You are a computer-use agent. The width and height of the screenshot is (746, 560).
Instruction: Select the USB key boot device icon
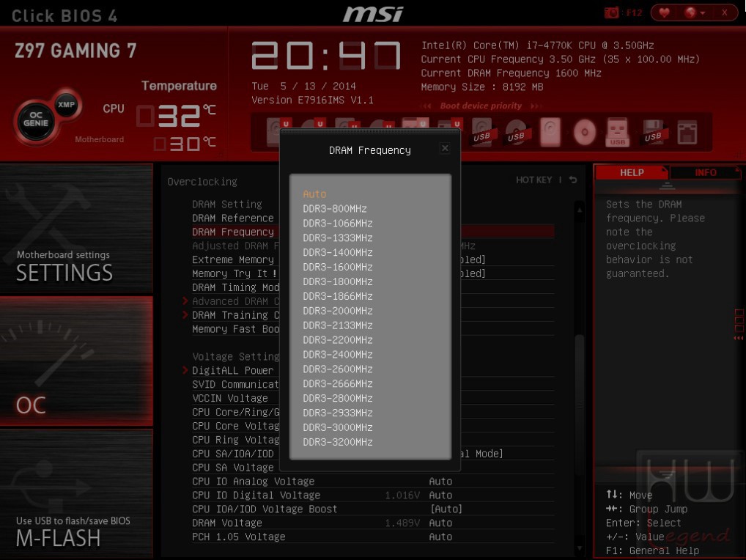[x=618, y=132]
